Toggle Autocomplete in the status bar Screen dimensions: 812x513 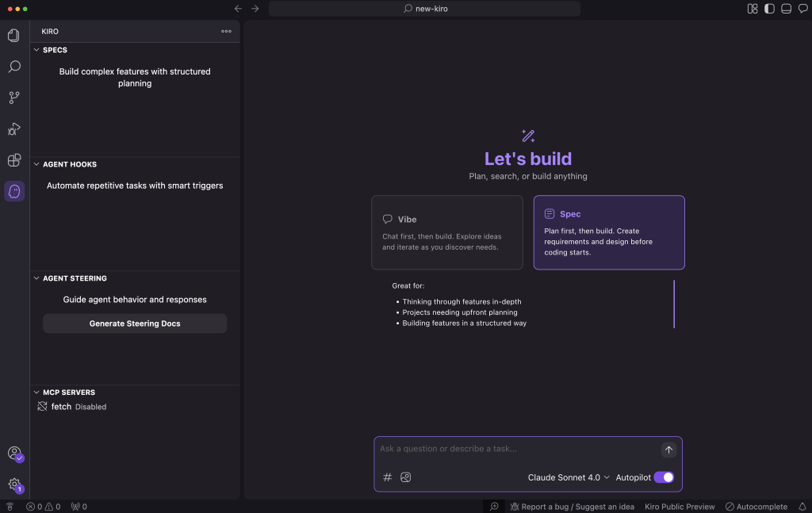[756, 507]
